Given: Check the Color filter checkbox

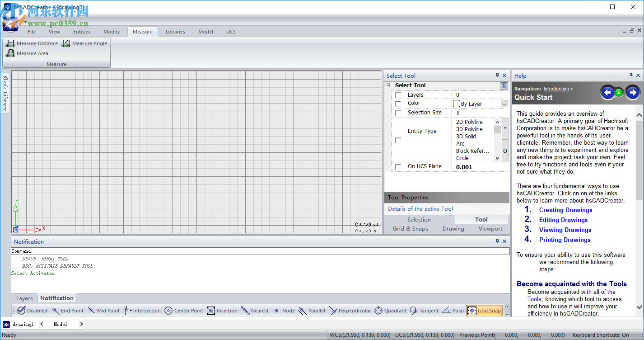Looking at the screenshot, I should coord(398,104).
